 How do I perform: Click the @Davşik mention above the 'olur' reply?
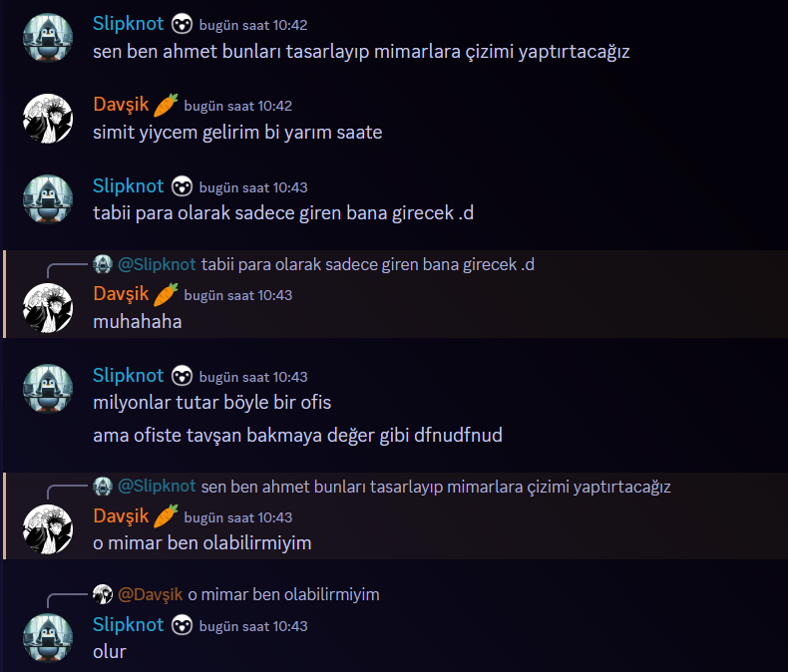point(150,594)
